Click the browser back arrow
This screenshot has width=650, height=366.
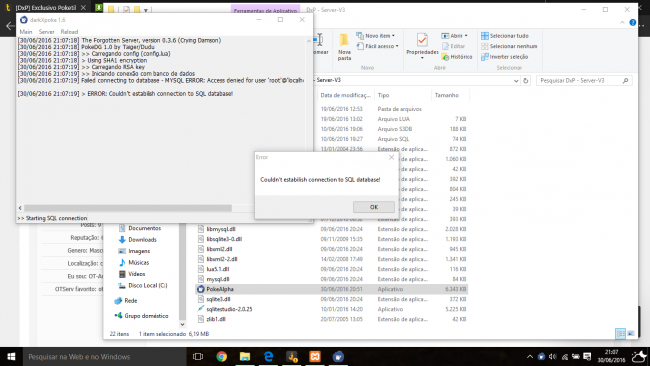pos(10,26)
